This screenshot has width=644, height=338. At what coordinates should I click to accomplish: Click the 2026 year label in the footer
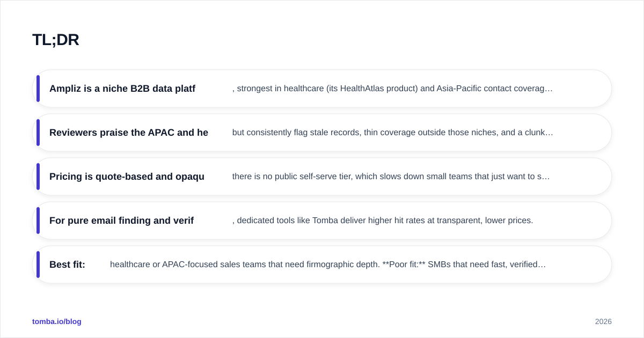click(603, 321)
